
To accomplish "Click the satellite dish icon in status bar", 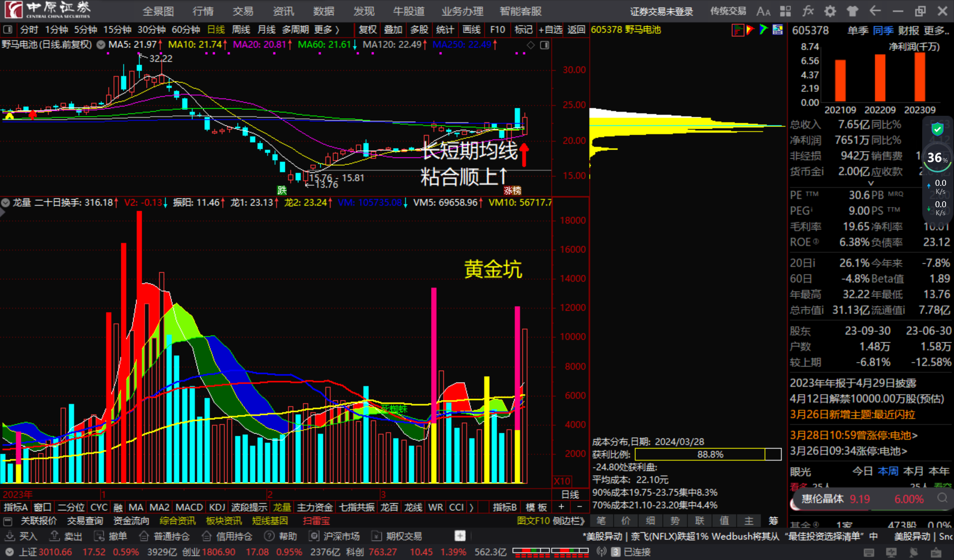I will pyautogui.click(x=914, y=552).
